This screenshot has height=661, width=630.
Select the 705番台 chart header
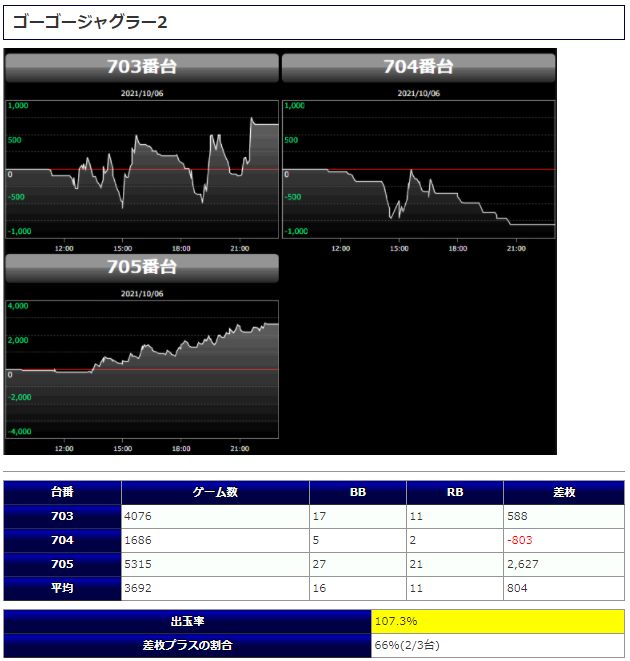click(142, 268)
